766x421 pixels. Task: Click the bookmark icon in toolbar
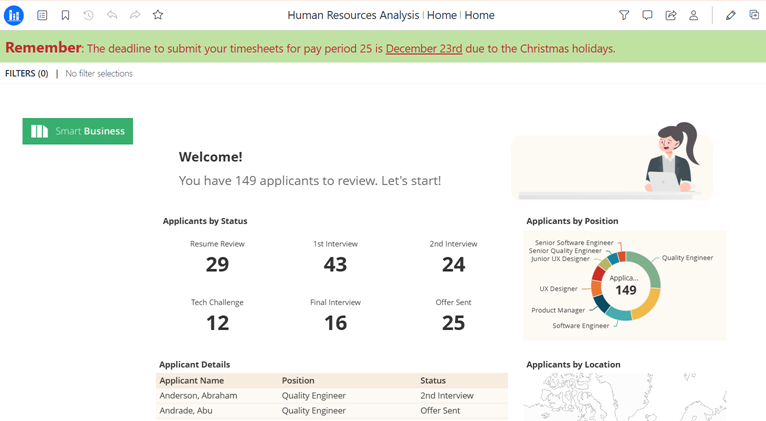pos(65,15)
